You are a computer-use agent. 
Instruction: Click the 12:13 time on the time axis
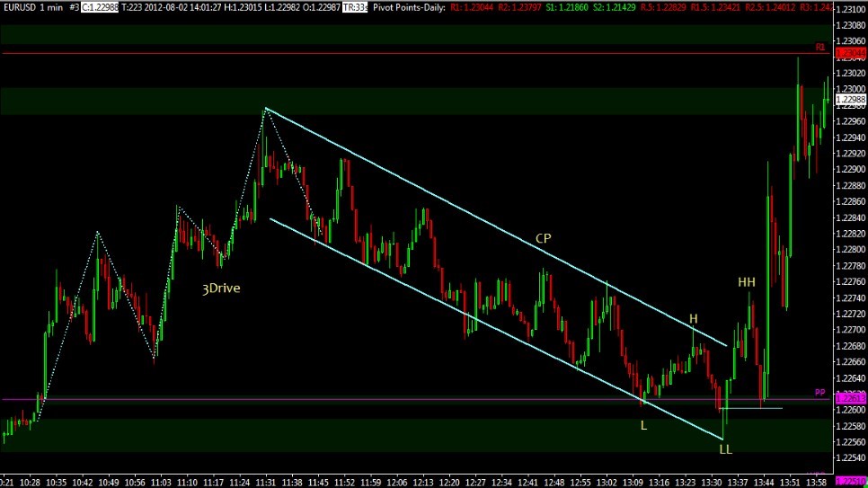(x=423, y=483)
